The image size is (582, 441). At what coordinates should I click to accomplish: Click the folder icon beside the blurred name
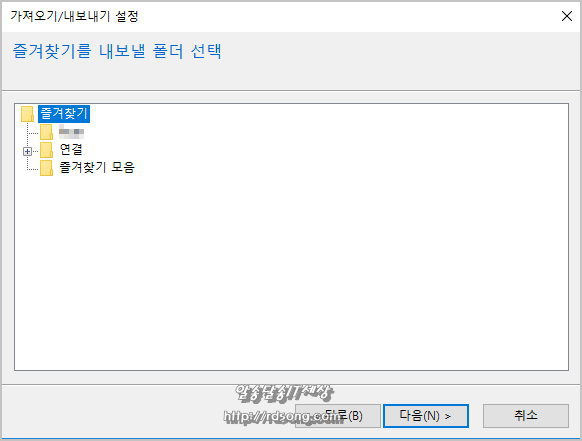click(46, 132)
